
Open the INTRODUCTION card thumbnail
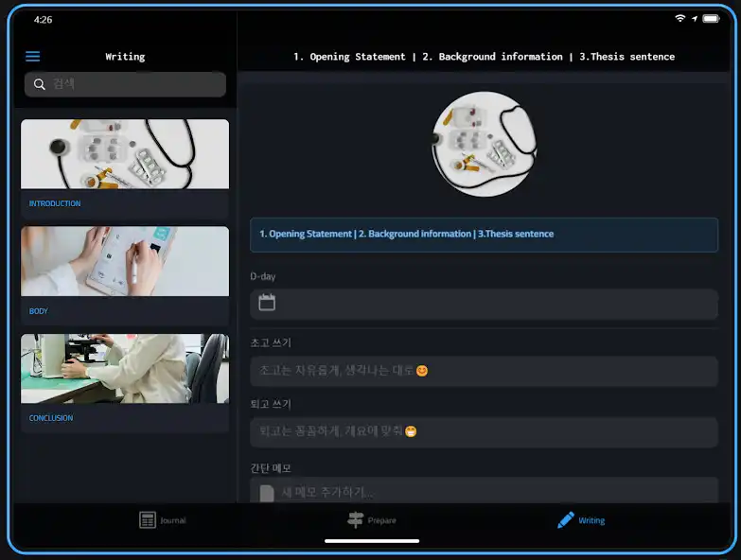coord(125,154)
